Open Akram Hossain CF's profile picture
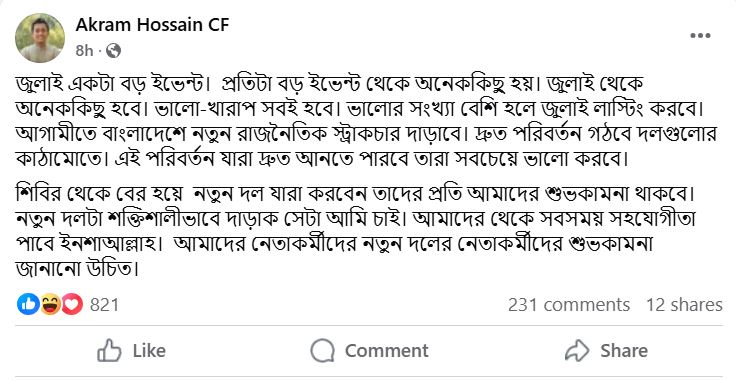The width and height of the screenshot is (736, 381). [40, 38]
